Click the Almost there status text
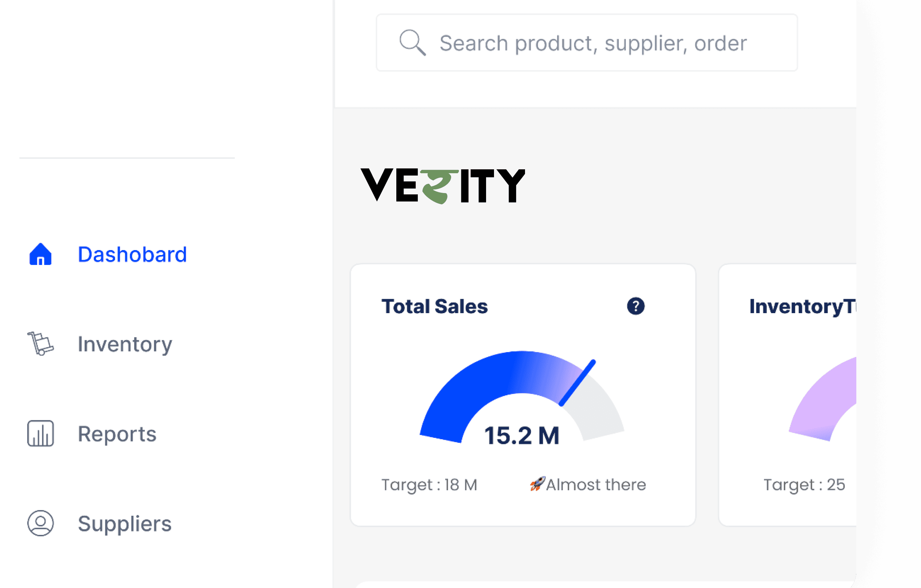Screen dimensions: 921x588 click(596, 485)
